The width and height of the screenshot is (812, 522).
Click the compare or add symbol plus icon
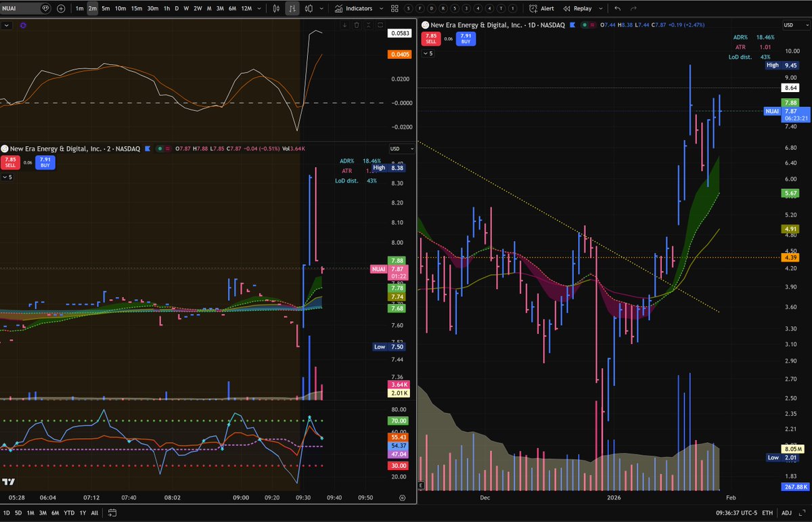(61, 9)
